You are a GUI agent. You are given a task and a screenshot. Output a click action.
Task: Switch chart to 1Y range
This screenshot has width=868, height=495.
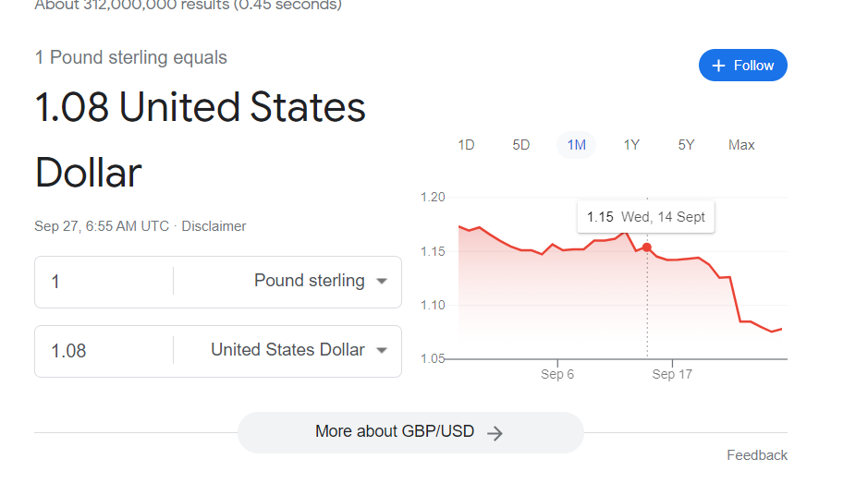[x=631, y=145]
